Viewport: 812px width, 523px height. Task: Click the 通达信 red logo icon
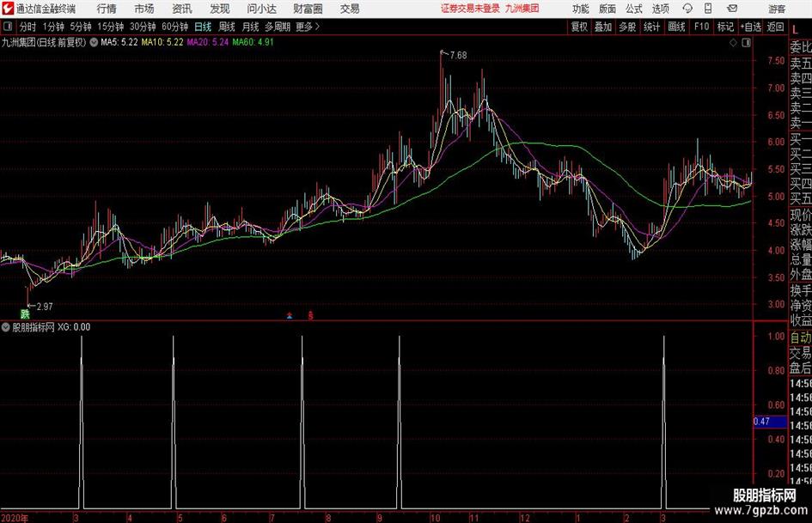(9, 9)
